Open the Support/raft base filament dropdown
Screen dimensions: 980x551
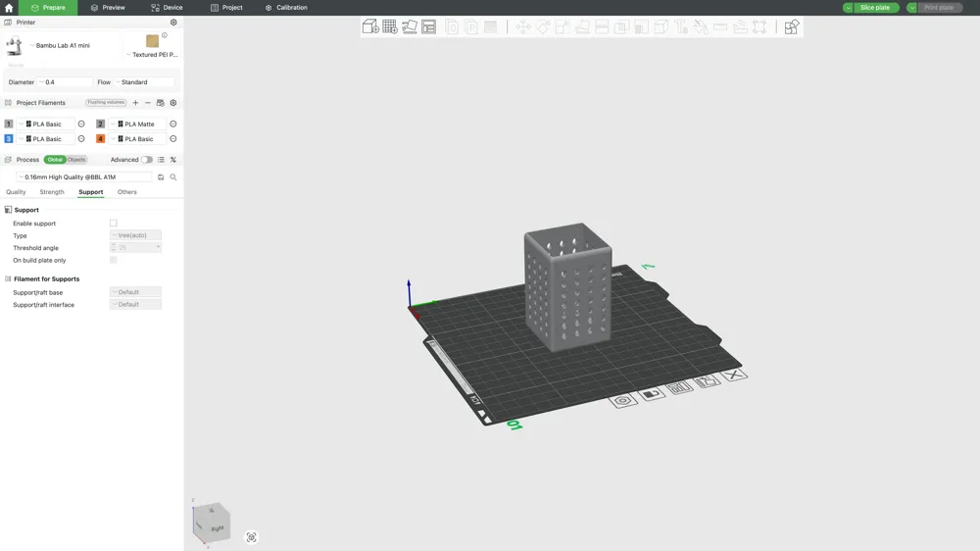click(135, 292)
